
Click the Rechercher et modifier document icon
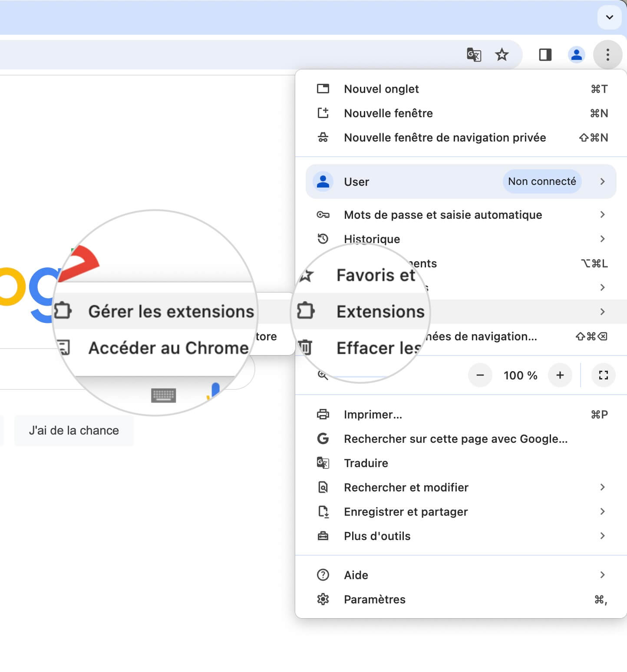point(323,487)
